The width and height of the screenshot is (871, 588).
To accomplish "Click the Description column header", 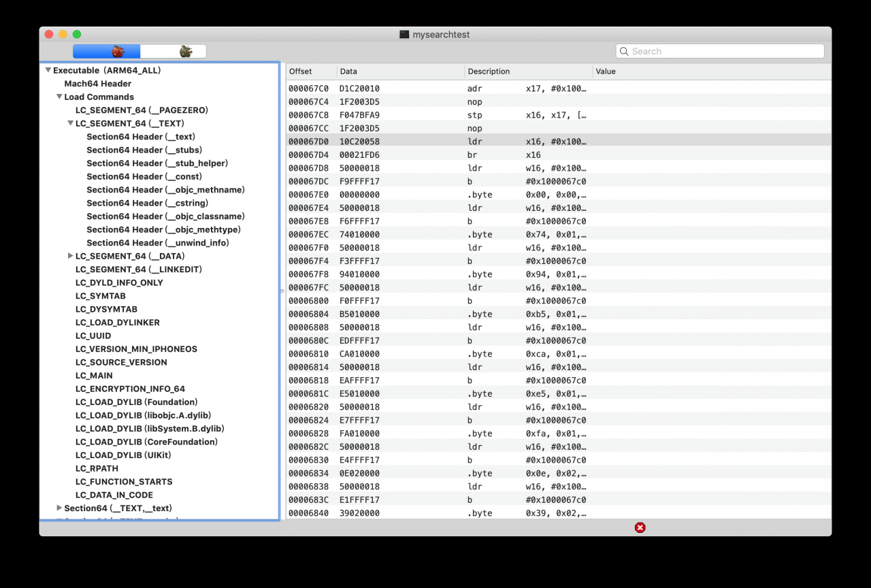I will [528, 71].
